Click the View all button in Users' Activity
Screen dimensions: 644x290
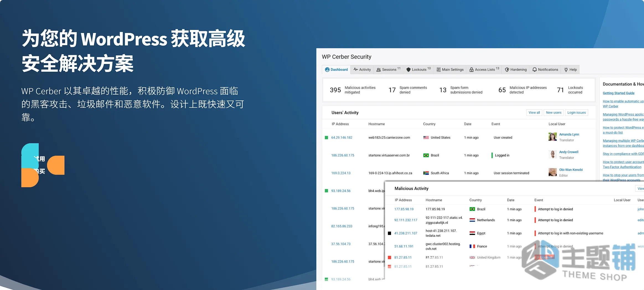(534, 112)
